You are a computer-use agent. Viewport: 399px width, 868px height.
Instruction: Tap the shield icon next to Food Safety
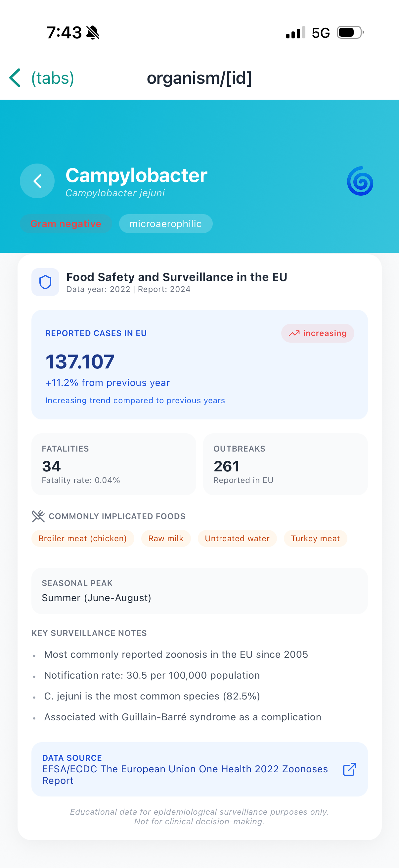[45, 282]
